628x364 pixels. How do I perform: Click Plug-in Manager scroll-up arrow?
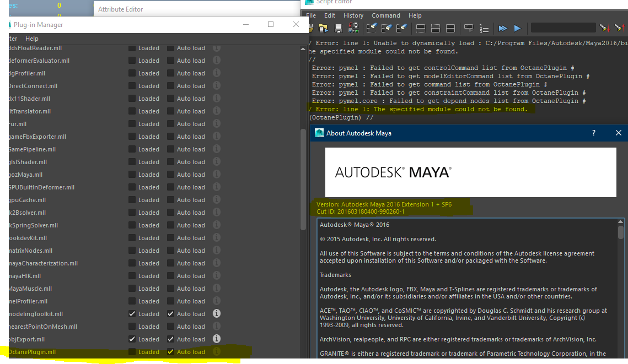click(x=303, y=49)
